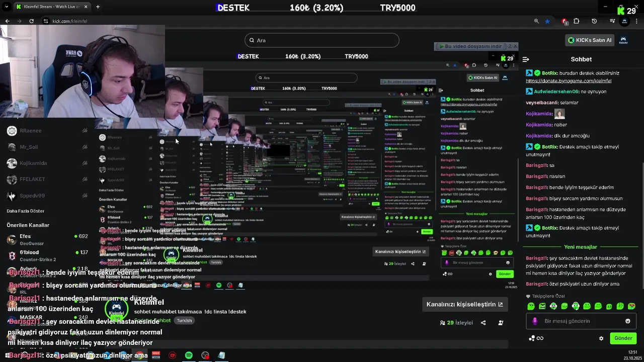Click Bu video dosyasını indir download bar
644x362 pixels.
pos(470,46)
